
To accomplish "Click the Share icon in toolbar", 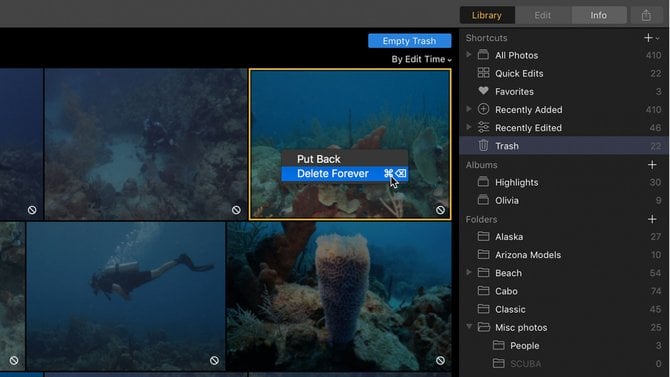I will point(646,15).
